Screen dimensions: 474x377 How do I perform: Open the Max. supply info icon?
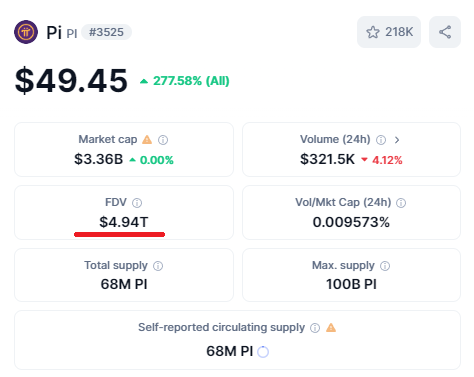385,266
